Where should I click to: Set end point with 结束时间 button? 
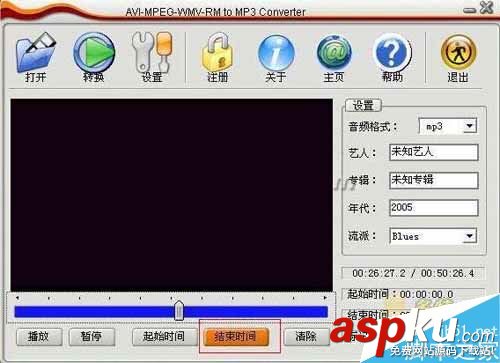pos(236,337)
